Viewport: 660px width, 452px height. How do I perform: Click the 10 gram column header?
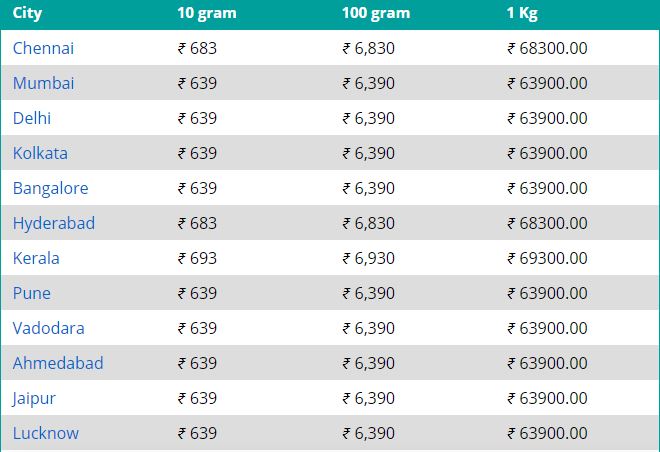tap(207, 13)
